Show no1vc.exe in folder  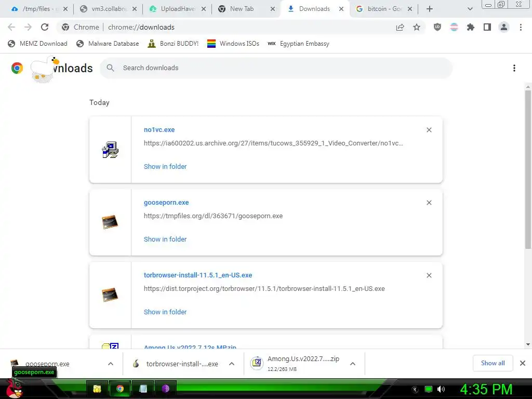pyautogui.click(x=165, y=167)
